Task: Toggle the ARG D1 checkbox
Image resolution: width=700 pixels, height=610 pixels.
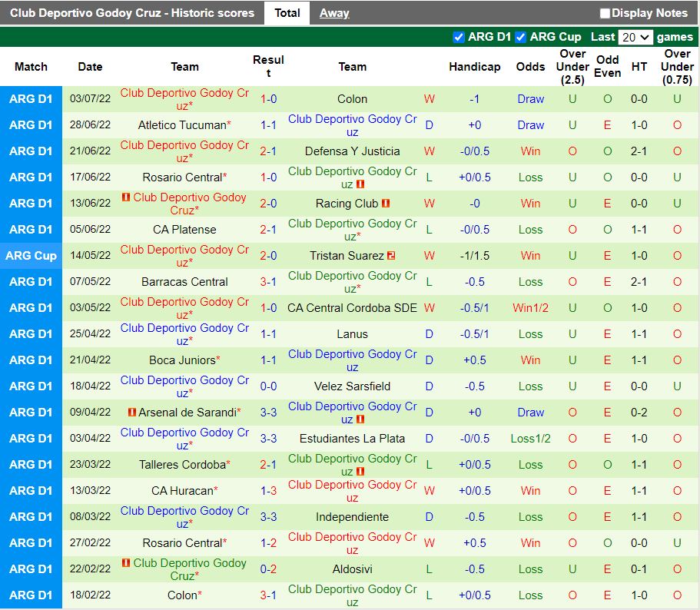Action: 459,37
